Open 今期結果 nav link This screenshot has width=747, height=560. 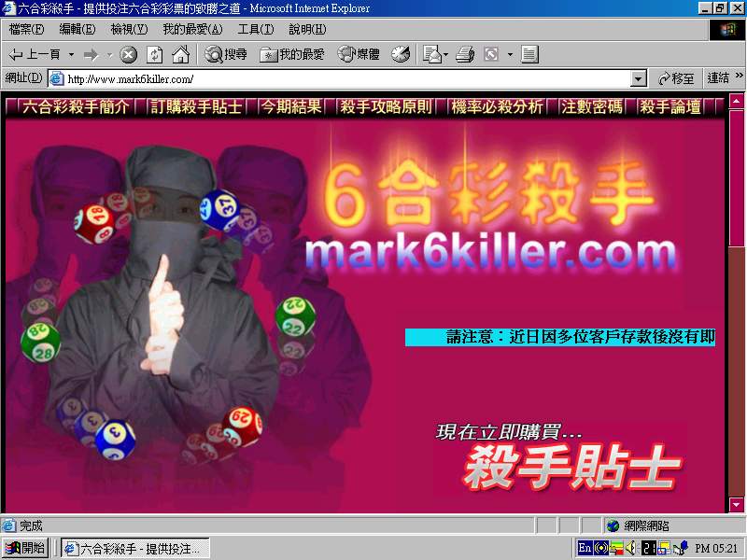click(x=290, y=106)
